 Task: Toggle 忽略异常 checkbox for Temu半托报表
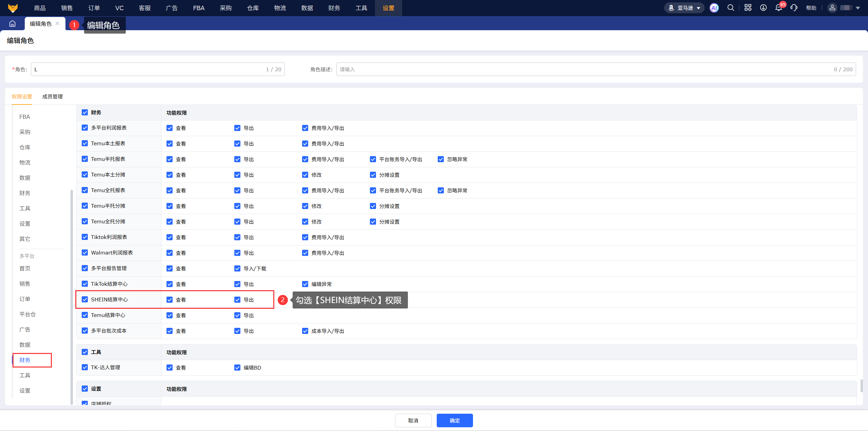(x=441, y=159)
